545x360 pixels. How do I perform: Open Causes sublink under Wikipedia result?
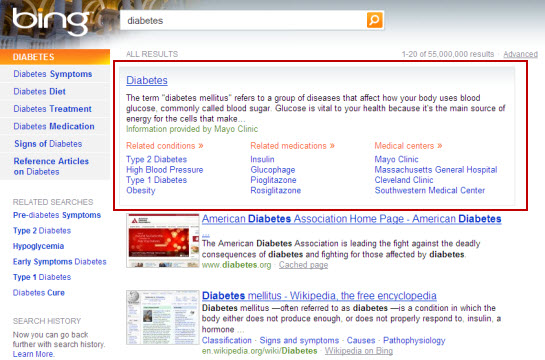point(361,340)
